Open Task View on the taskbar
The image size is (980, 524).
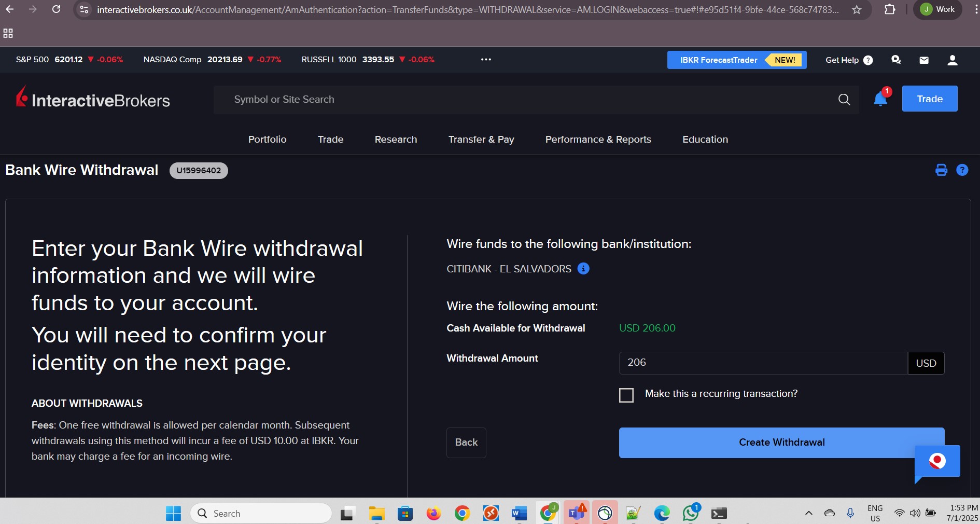pos(347,513)
